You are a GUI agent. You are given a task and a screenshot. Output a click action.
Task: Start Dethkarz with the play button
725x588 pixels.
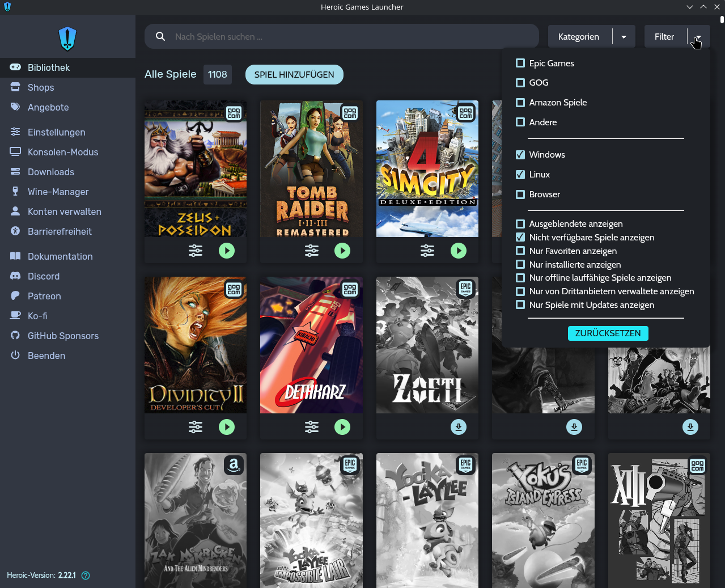coord(342,427)
